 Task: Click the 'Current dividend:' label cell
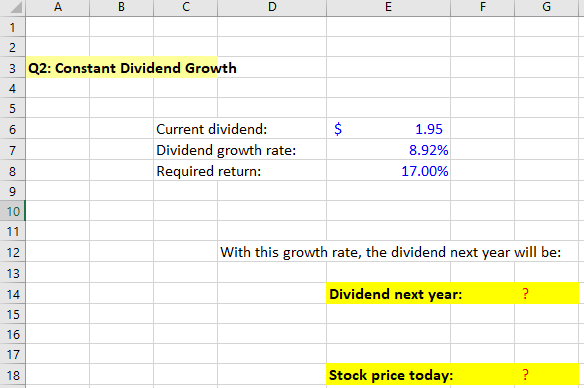(212, 129)
